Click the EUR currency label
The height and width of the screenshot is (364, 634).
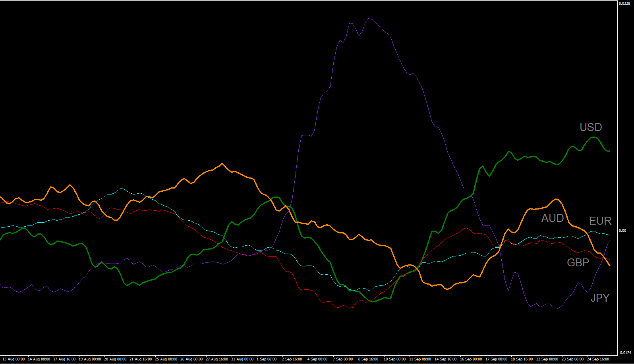pyautogui.click(x=600, y=221)
